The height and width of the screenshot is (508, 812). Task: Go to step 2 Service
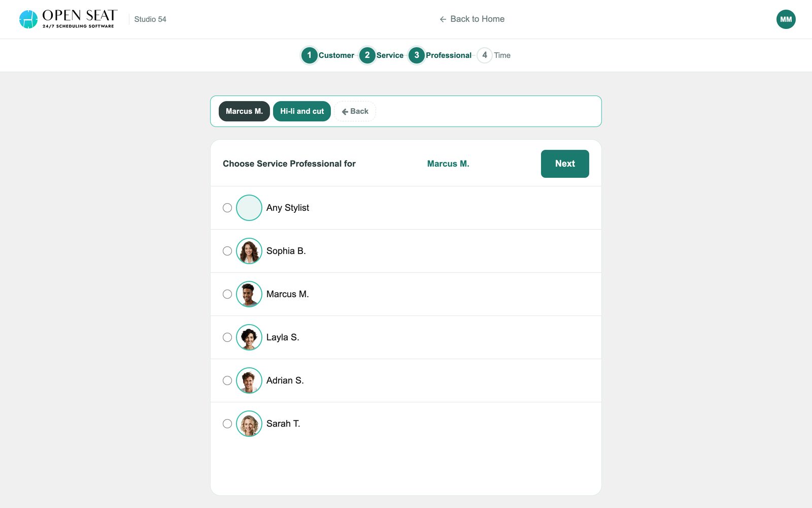tap(382, 55)
